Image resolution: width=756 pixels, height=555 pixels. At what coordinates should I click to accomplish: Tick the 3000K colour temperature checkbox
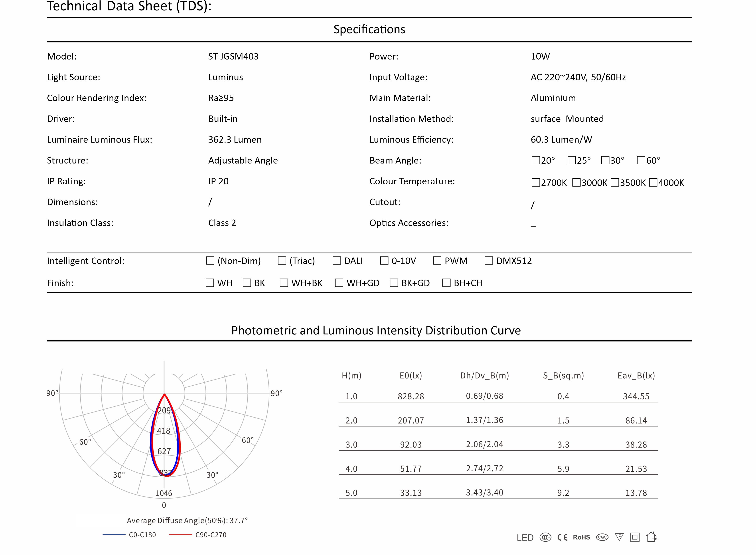point(576,182)
